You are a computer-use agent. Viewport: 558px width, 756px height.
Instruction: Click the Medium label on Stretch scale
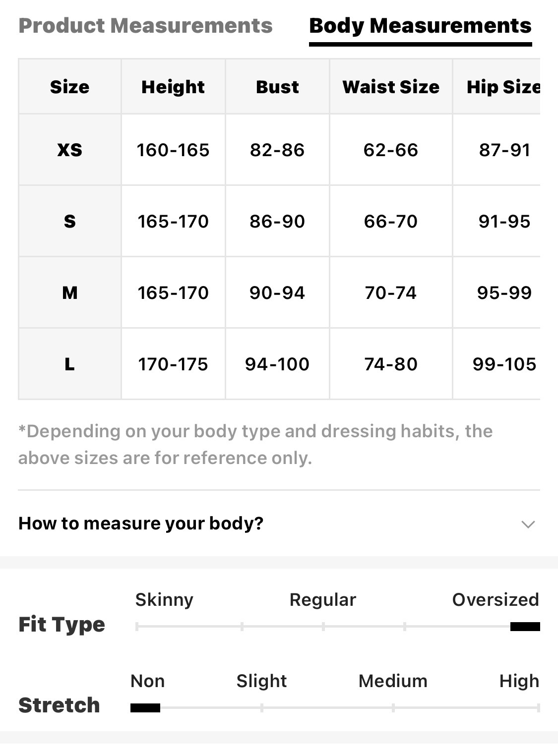393,681
